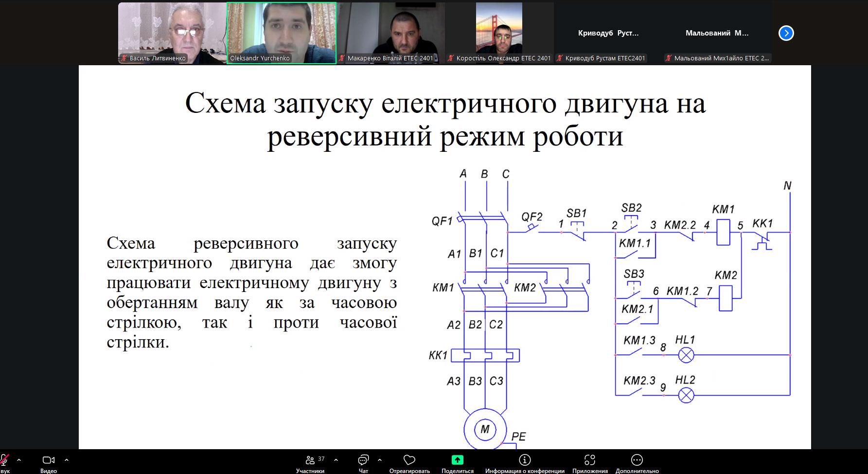868x474 pixels.
Task: Open Информация о конференции info icon
Action: pos(525,460)
